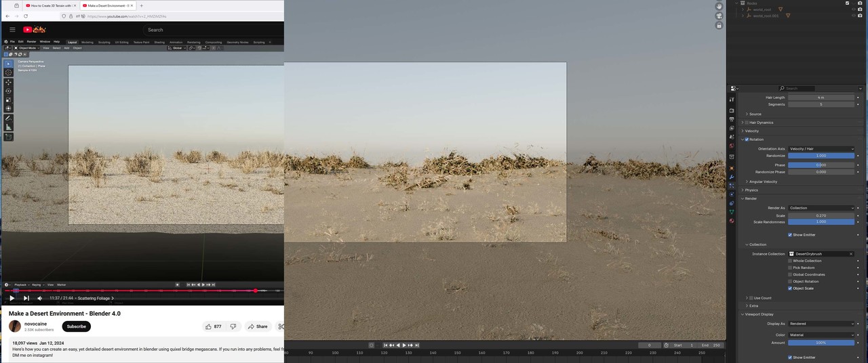This screenshot has width=868, height=363.
Task: Jump to end frame in Blender timeline
Action: coord(416,345)
